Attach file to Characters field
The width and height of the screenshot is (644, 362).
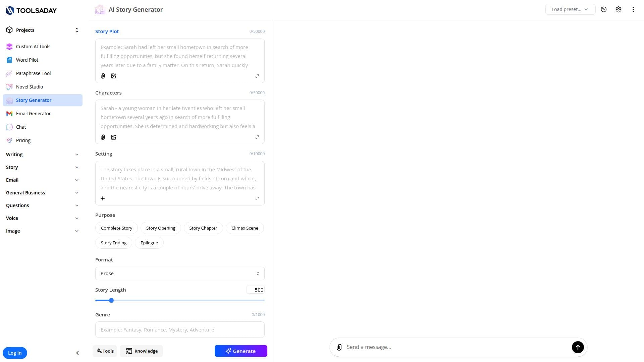coord(103,137)
